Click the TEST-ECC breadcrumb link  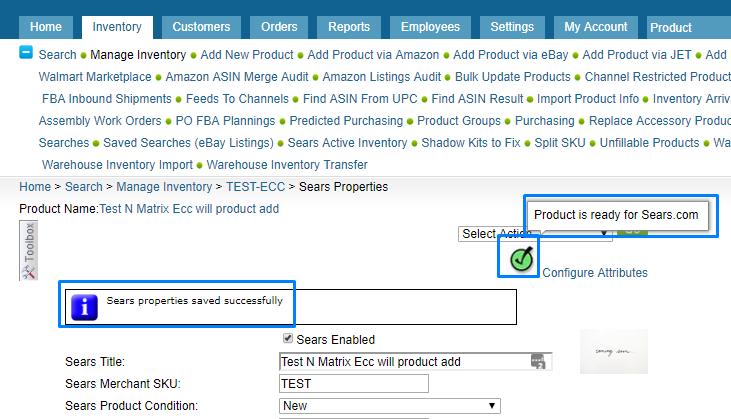click(258, 186)
